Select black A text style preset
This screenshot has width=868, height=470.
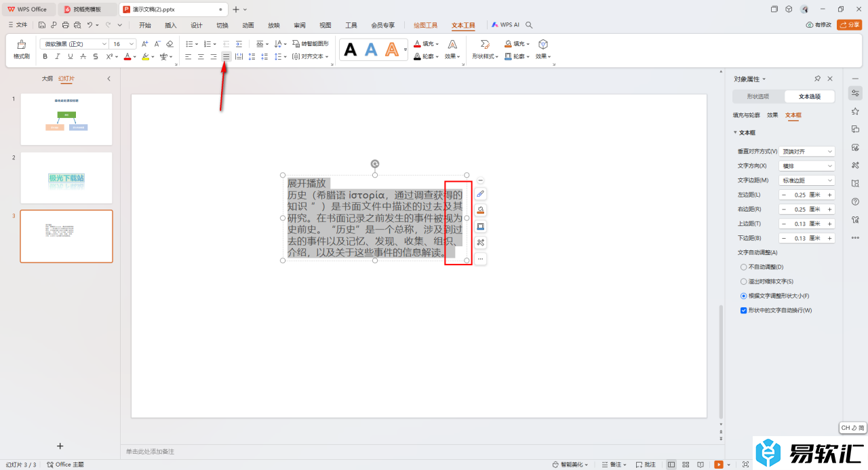click(351, 49)
